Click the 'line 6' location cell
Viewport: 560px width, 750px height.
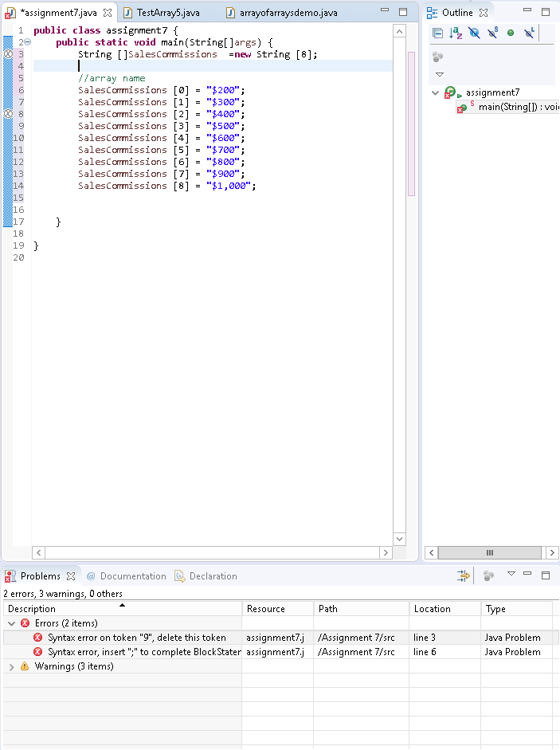(425, 652)
